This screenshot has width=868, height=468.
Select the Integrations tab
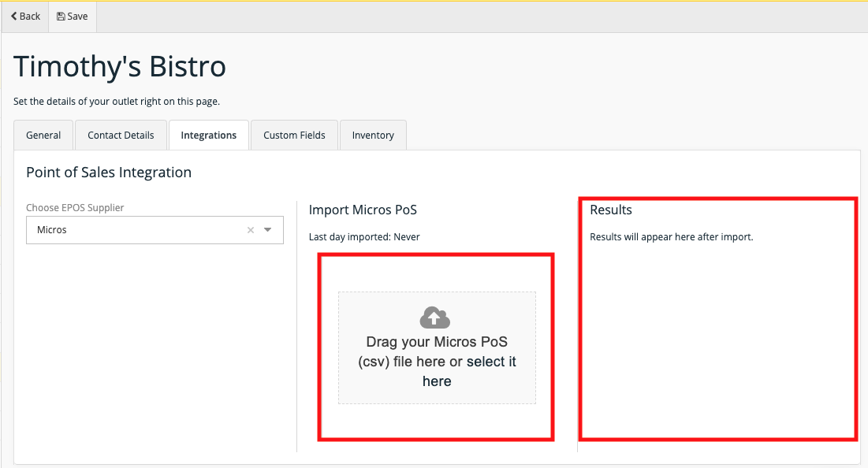point(208,135)
